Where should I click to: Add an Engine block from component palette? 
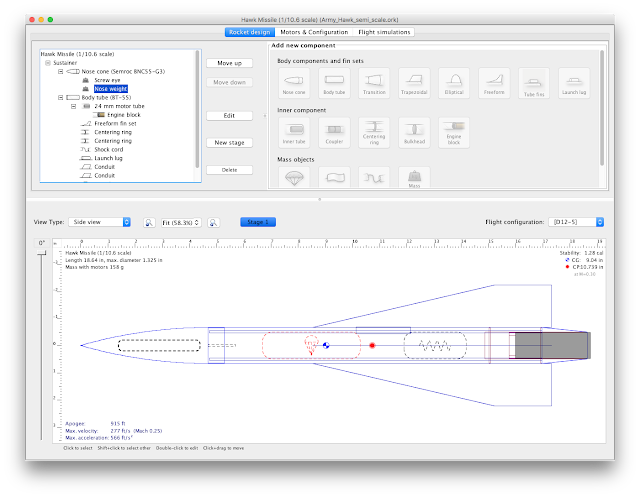pos(454,133)
